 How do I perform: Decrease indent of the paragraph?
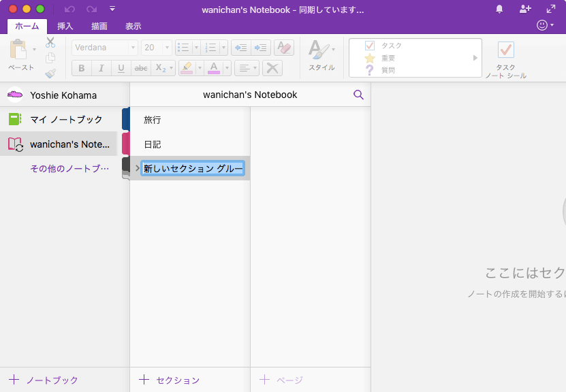(x=240, y=48)
